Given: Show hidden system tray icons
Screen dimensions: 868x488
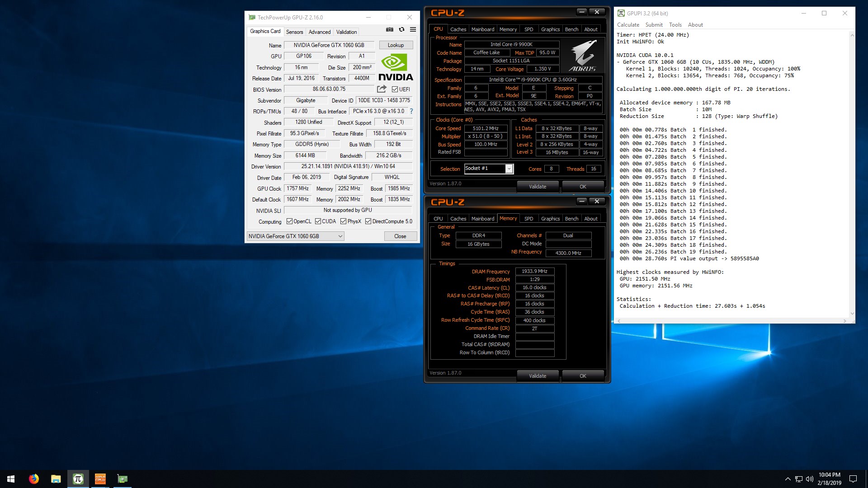Looking at the screenshot, I should [788, 479].
